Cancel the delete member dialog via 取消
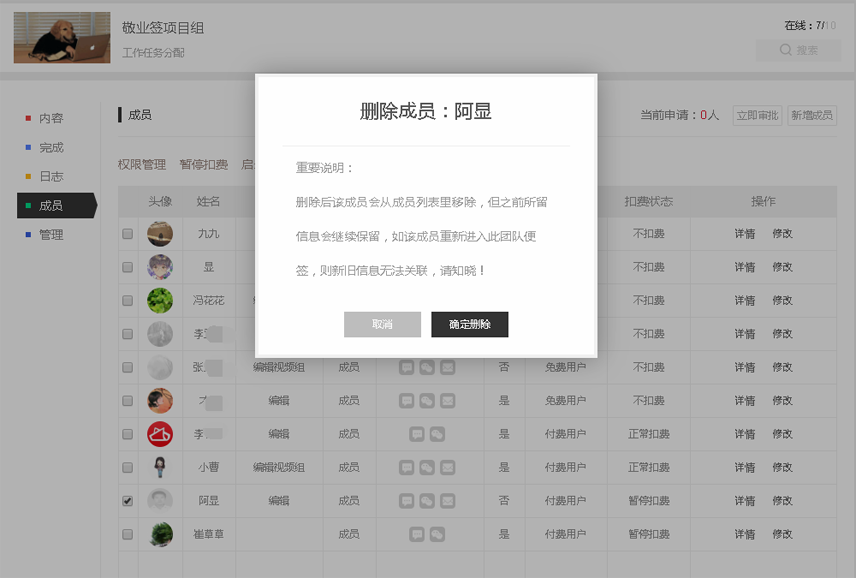This screenshot has height=578, width=856. coord(382,324)
